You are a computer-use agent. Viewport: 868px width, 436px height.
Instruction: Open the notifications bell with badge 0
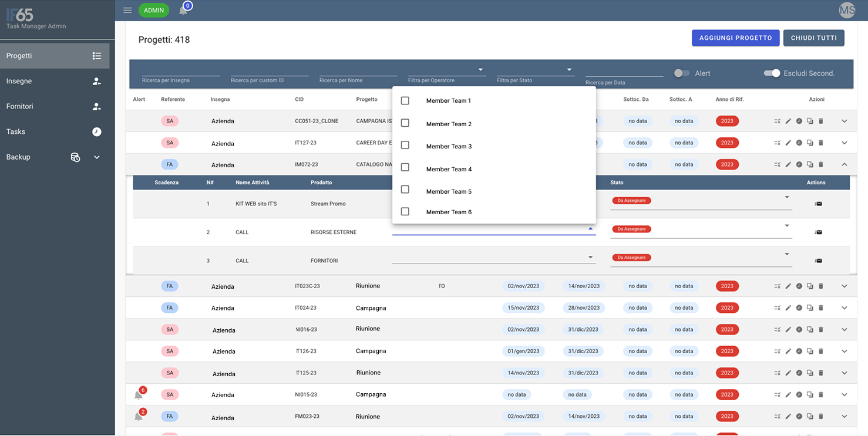point(184,10)
